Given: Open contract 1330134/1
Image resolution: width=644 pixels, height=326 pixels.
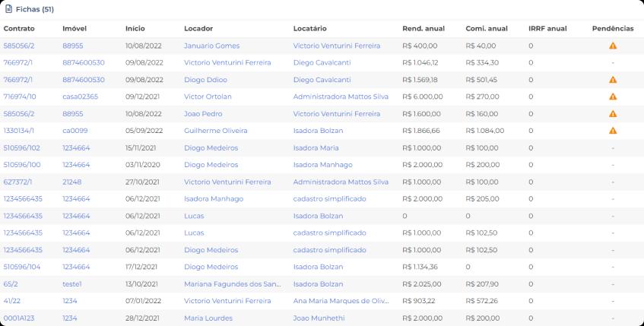Looking at the screenshot, I should 18,131.
